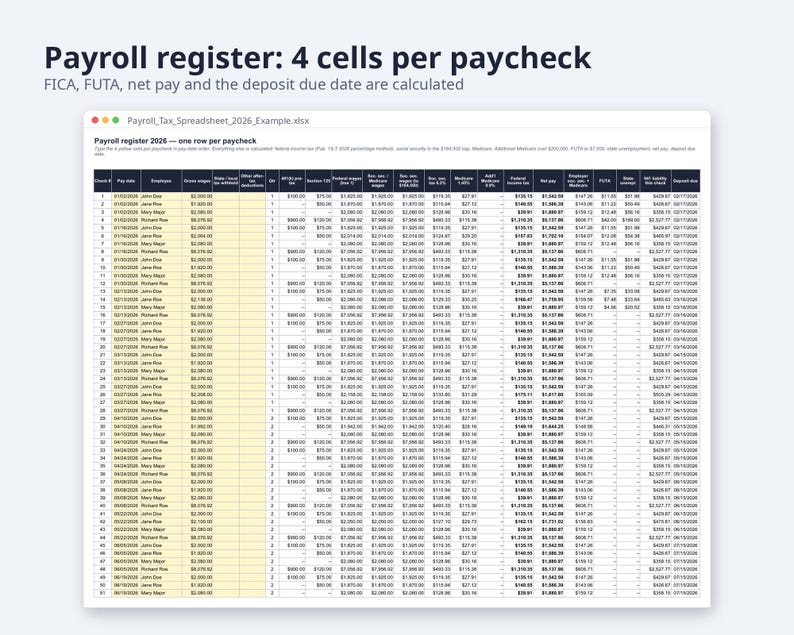The image size is (794, 635).
Task: Select the empty state tax cell in check row 1
Action: coord(226,196)
